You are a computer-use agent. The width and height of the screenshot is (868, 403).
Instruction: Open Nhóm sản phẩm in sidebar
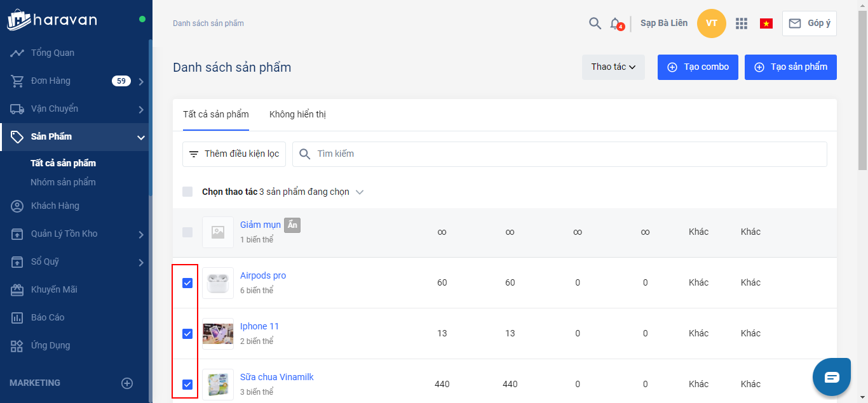[x=63, y=182]
